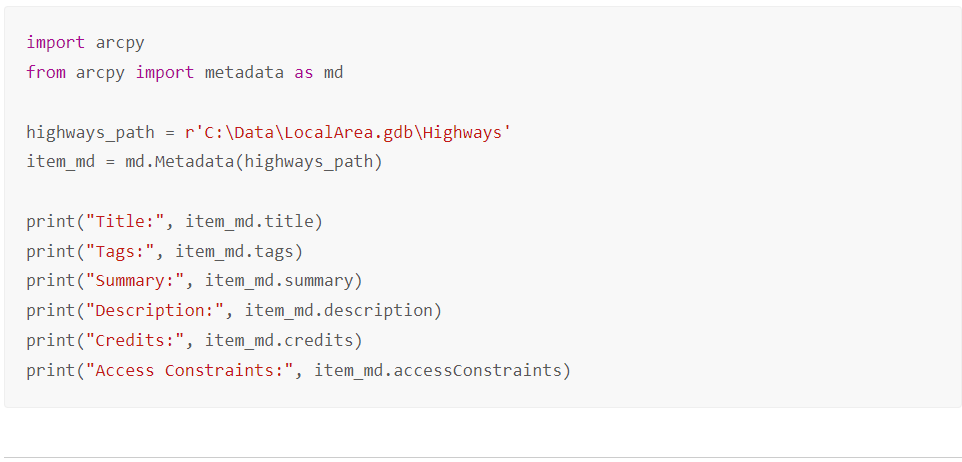Screen dimensions: 962x462
Task: Click the "Summary:" string literal
Action: pyautogui.click(x=135, y=280)
